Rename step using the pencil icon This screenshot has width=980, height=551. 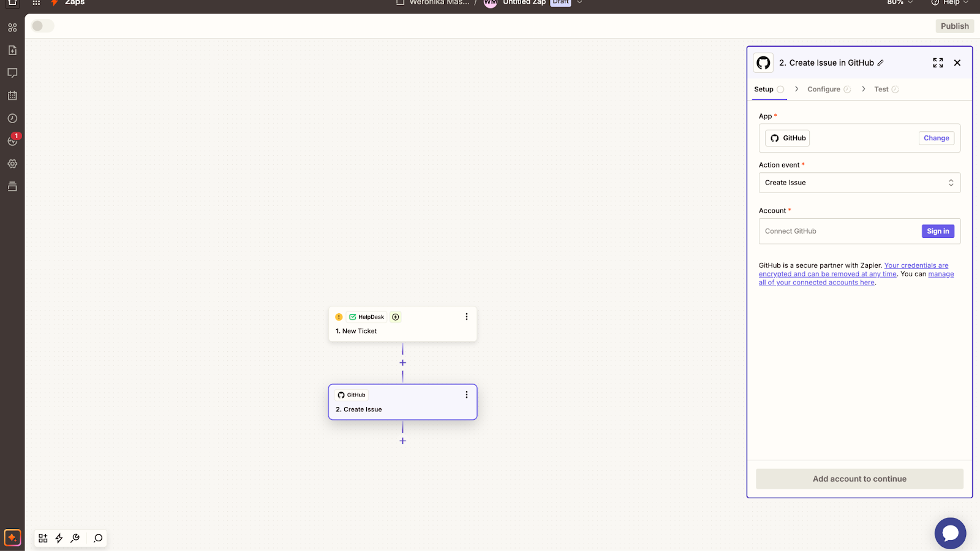[x=881, y=63]
